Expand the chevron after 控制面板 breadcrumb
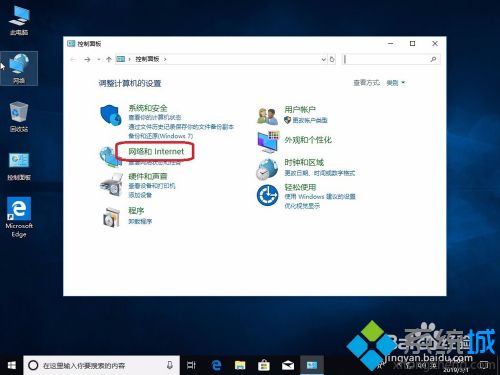The height and width of the screenshot is (375, 500). click(x=165, y=59)
